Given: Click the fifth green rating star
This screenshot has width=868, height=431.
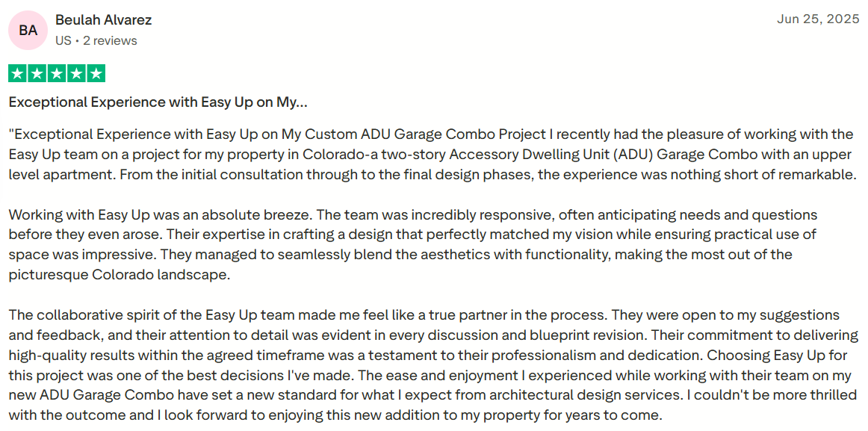Looking at the screenshot, I should [x=96, y=73].
